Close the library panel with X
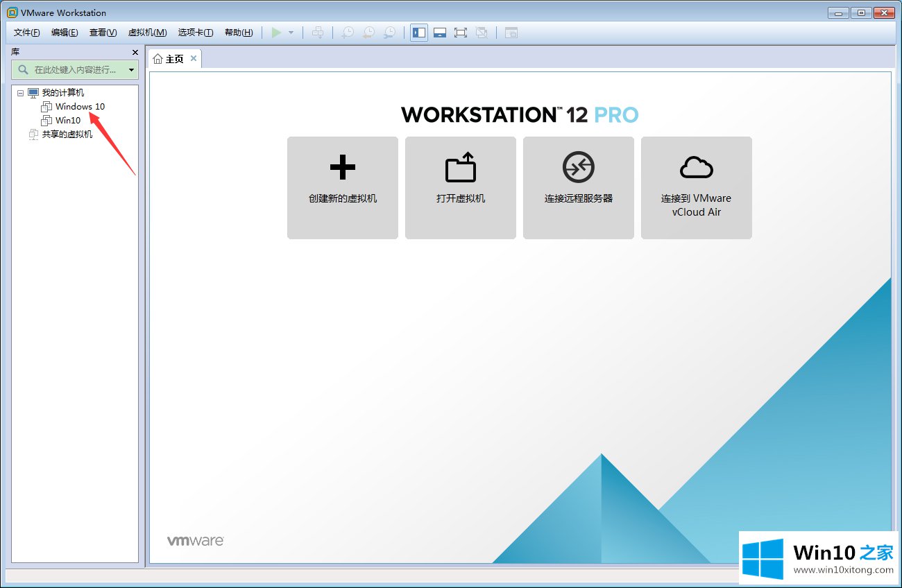Viewport: 902px width, 588px height. [x=135, y=52]
